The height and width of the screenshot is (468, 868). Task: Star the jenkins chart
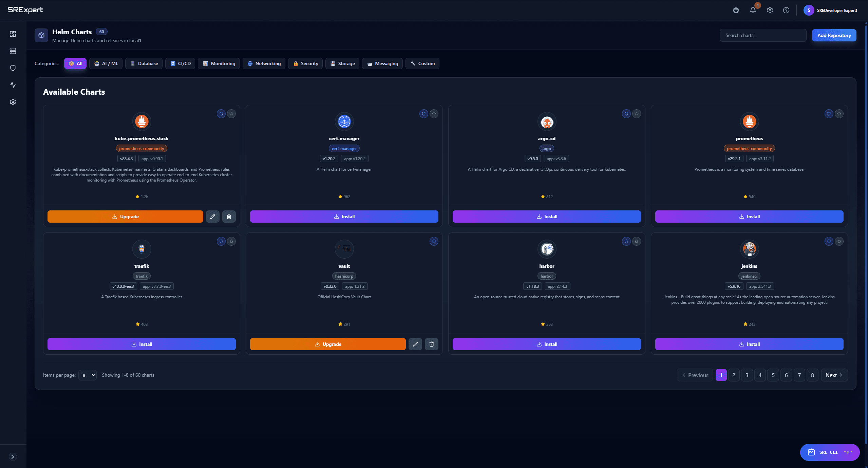click(x=839, y=241)
